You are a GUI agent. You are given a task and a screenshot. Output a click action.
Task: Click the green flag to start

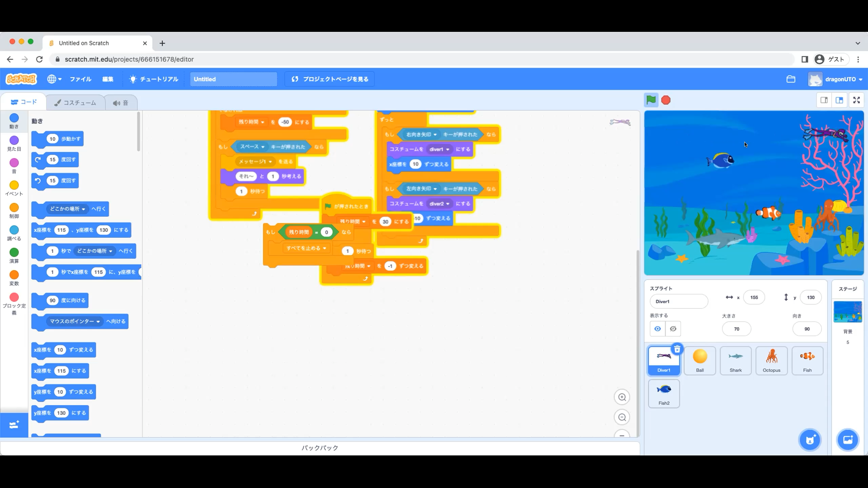pos(651,100)
